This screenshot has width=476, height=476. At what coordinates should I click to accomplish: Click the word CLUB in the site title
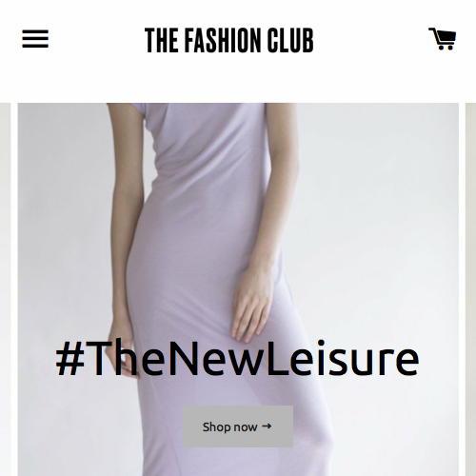pyautogui.click(x=289, y=40)
